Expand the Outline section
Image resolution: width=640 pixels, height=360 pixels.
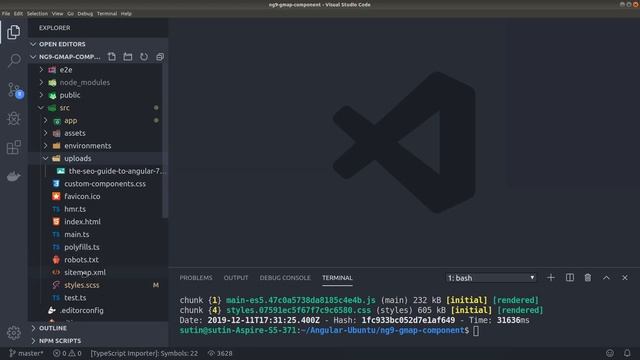pyautogui.click(x=53, y=328)
